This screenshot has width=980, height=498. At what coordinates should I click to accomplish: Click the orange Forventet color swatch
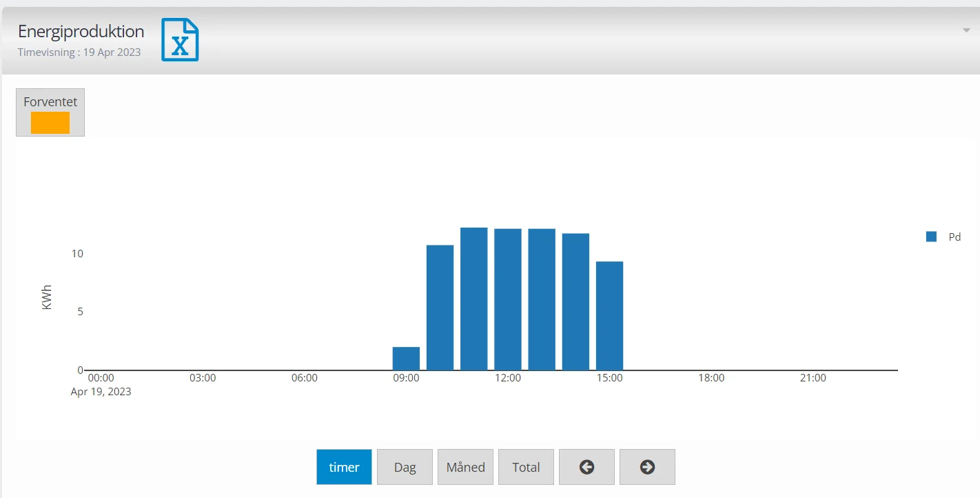coord(50,123)
